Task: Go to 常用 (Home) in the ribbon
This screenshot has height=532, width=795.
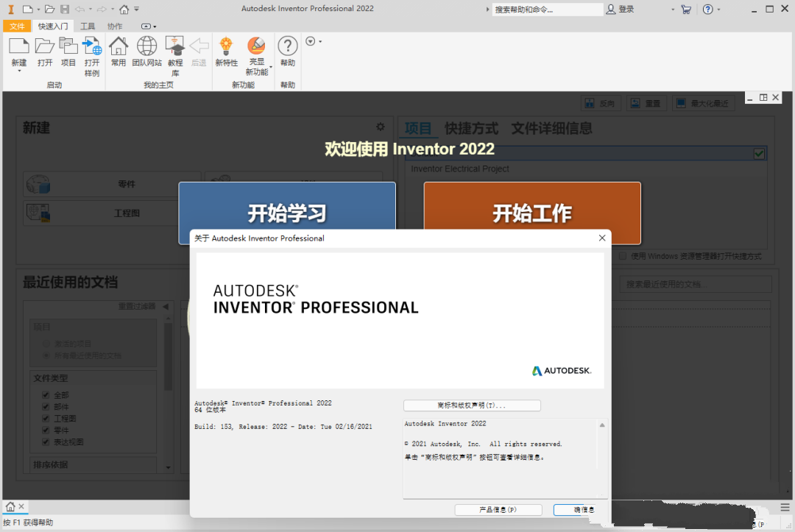Action: 119,46
